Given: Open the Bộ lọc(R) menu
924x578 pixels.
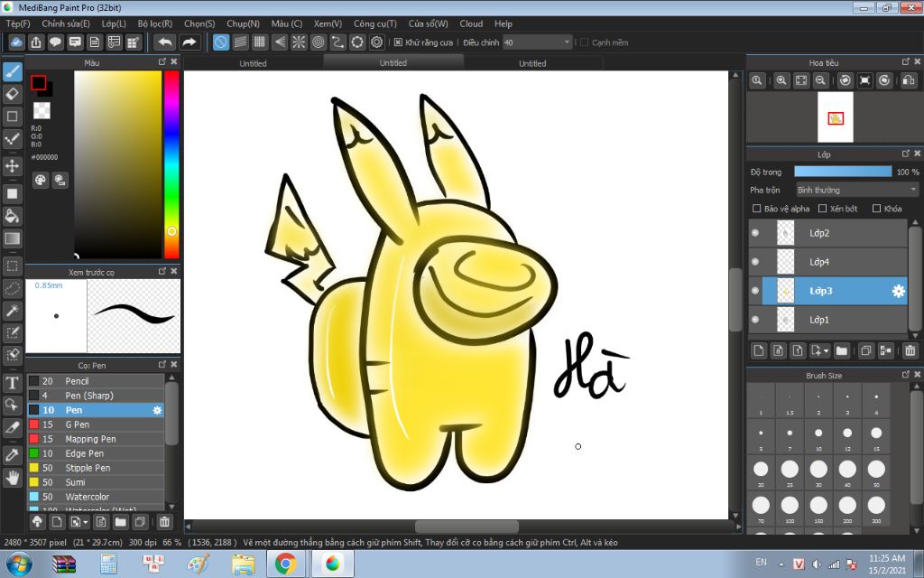Looking at the screenshot, I should (155, 23).
